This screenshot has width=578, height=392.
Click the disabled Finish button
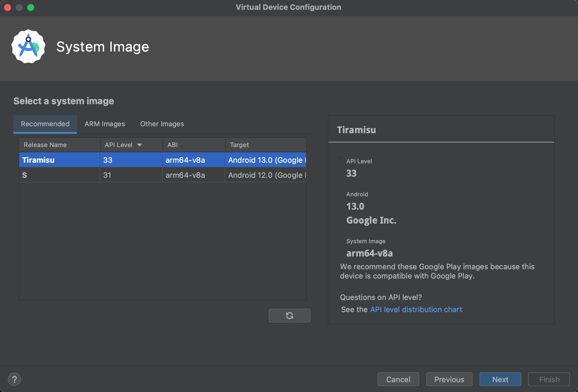click(549, 379)
